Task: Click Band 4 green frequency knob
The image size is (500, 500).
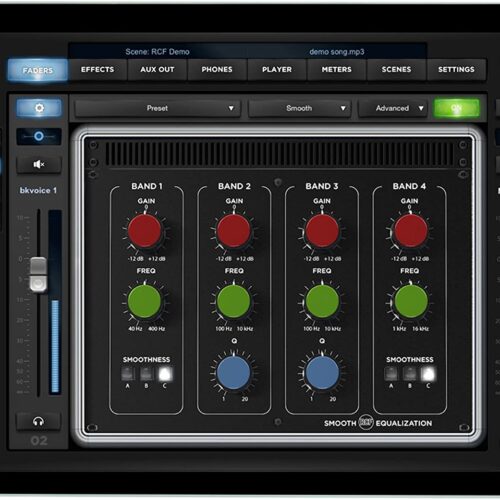Action: [x=411, y=301]
